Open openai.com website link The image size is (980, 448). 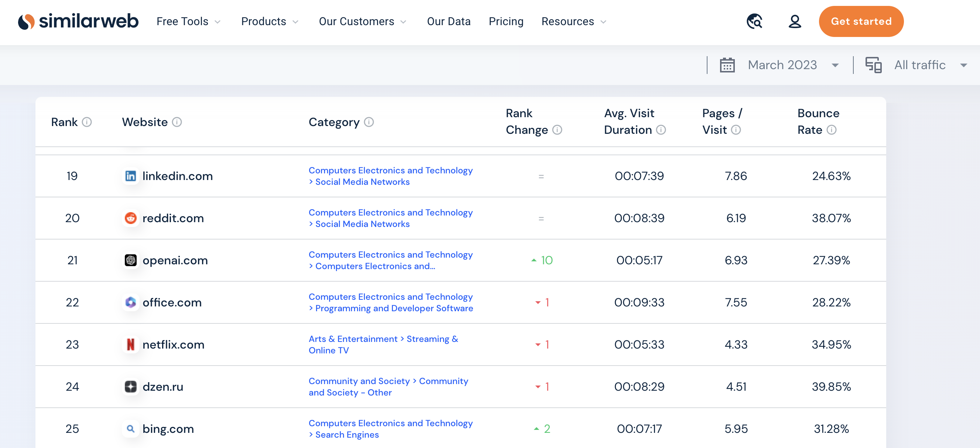coord(175,260)
